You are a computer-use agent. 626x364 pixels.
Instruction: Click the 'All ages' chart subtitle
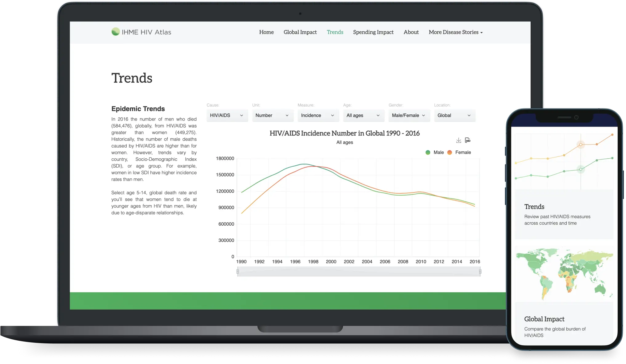pos(345,142)
